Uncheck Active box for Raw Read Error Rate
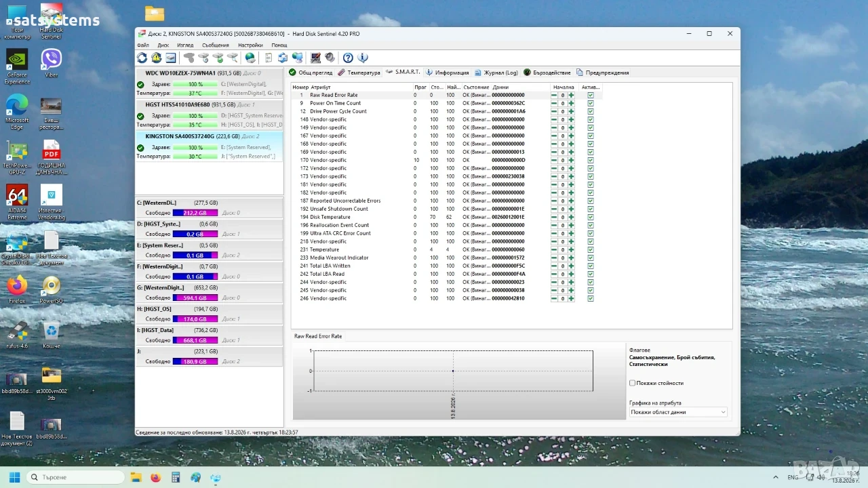The width and height of the screenshot is (868, 488). point(591,95)
